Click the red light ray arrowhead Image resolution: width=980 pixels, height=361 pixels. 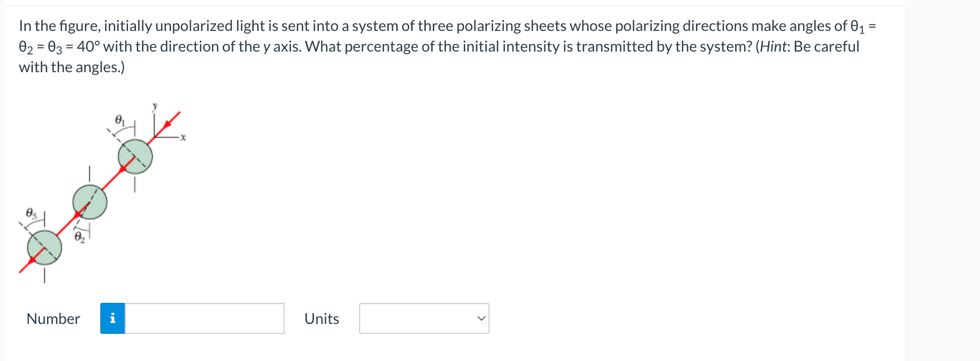(x=168, y=123)
